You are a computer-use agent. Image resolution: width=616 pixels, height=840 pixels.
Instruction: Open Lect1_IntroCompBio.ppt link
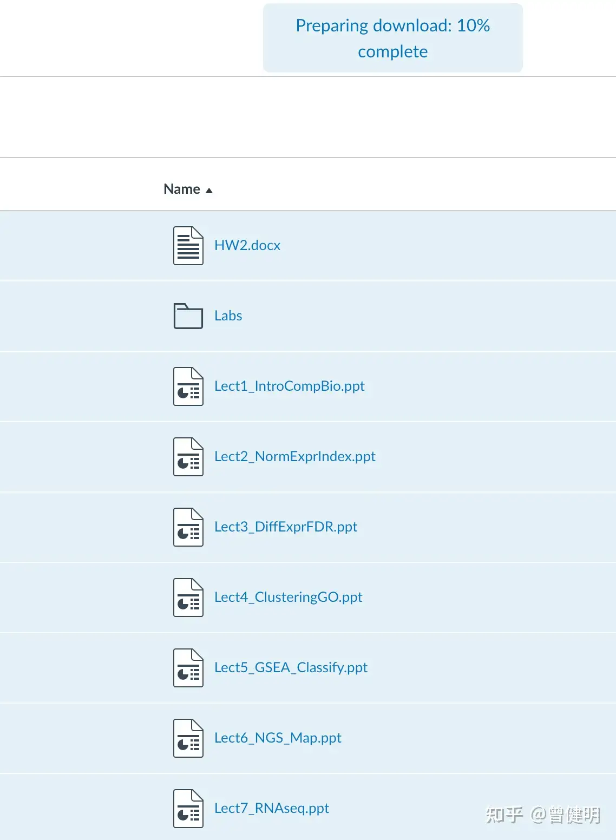[290, 386]
